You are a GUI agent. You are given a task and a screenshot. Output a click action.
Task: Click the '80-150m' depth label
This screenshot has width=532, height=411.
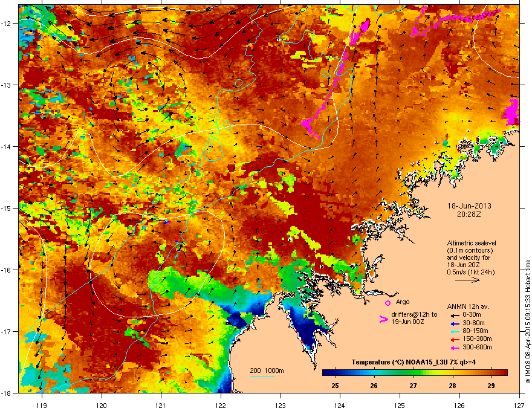click(475, 331)
